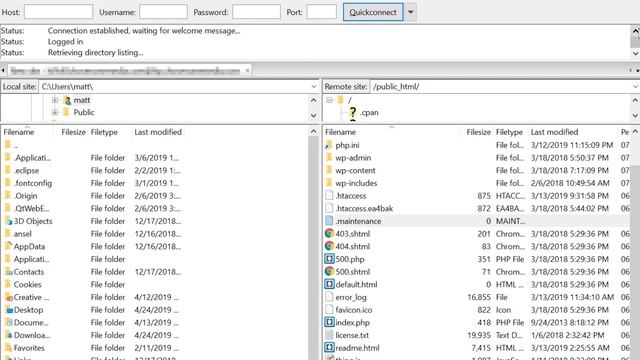640x360 pixels.
Task: Select the readme.html file icon
Action: pos(329,347)
